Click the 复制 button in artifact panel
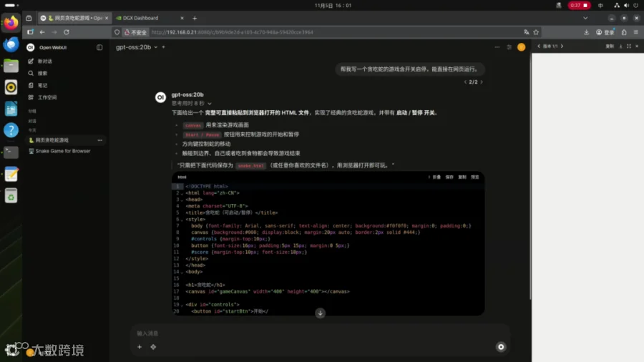The height and width of the screenshot is (362, 644). 610,47
